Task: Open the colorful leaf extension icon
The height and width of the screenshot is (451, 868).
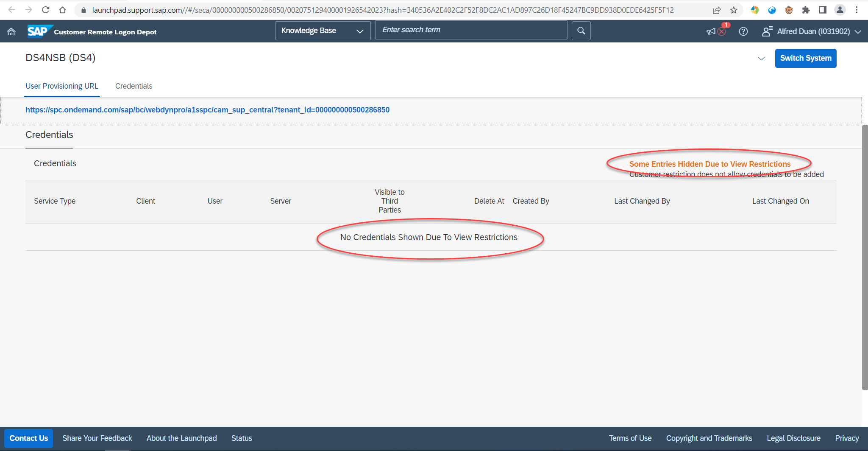Action: point(755,10)
